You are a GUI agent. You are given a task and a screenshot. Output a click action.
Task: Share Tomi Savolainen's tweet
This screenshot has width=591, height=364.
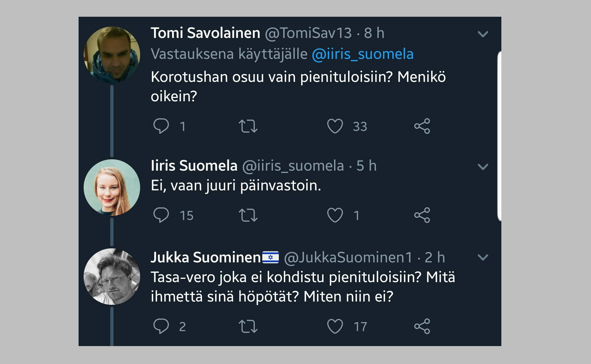tap(422, 126)
